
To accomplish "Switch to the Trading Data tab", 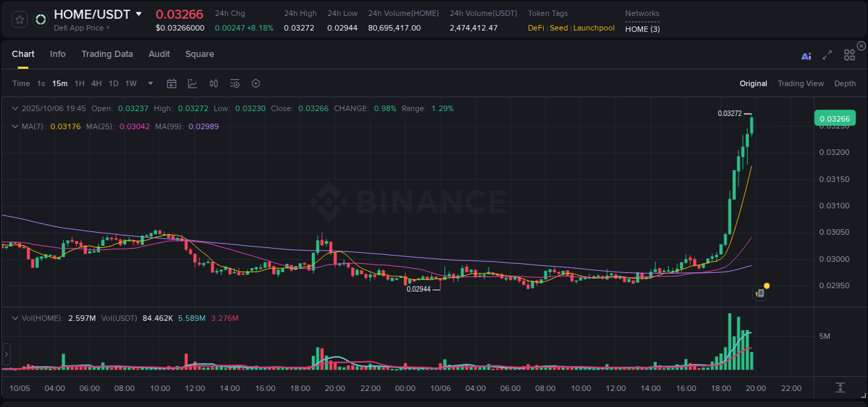I will (x=107, y=53).
